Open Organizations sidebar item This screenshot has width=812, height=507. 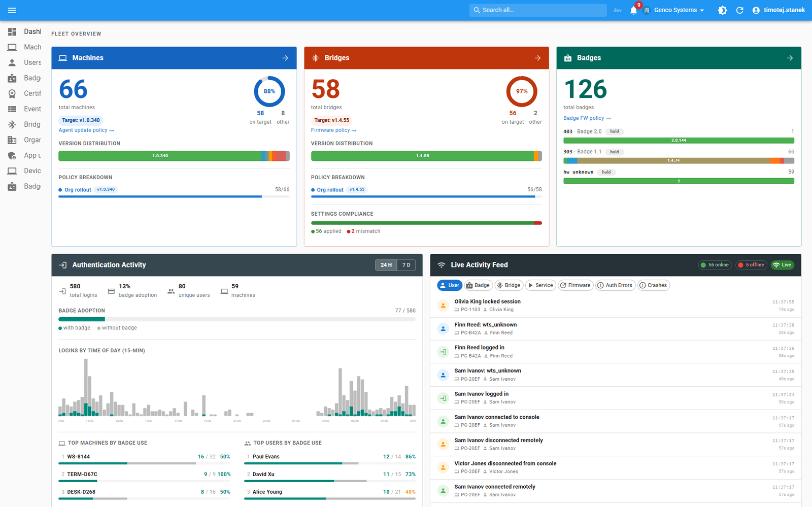point(24,140)
